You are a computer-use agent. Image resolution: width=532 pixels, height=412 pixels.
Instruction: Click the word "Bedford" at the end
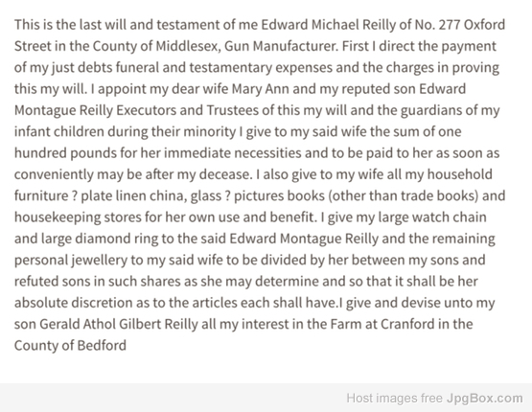102,346
